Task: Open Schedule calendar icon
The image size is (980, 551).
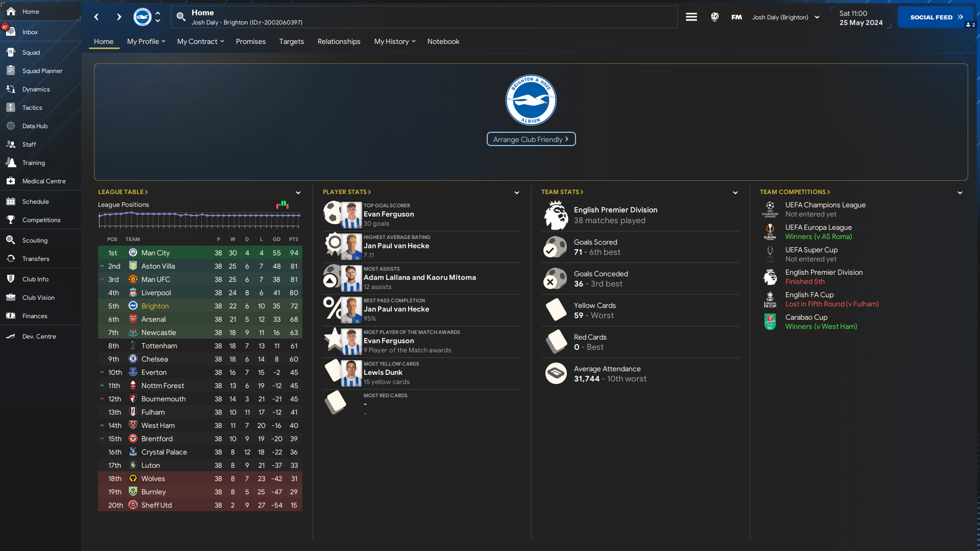Action: pos(11,201)
